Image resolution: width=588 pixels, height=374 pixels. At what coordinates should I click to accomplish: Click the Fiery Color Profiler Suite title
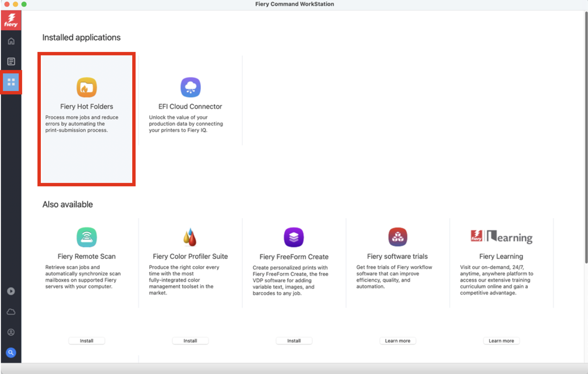[190, 257]
